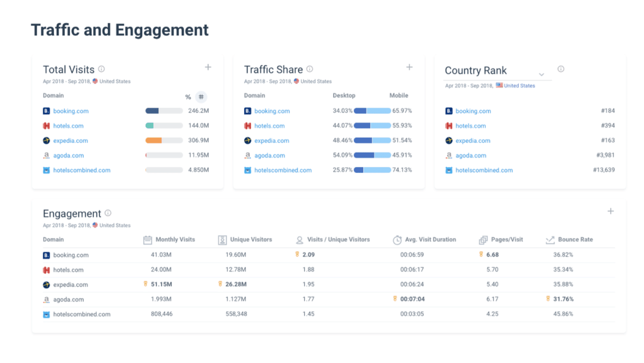Click the hotels.com favicon in Country Rank
The width and height of the screenshot is (644, 363).
(x=448, y=126)
